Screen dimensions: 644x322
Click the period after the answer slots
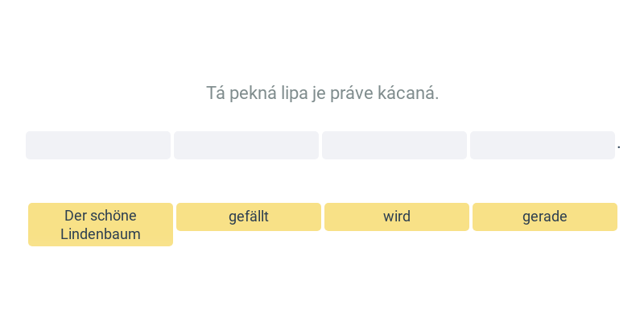tap(619, 147)
